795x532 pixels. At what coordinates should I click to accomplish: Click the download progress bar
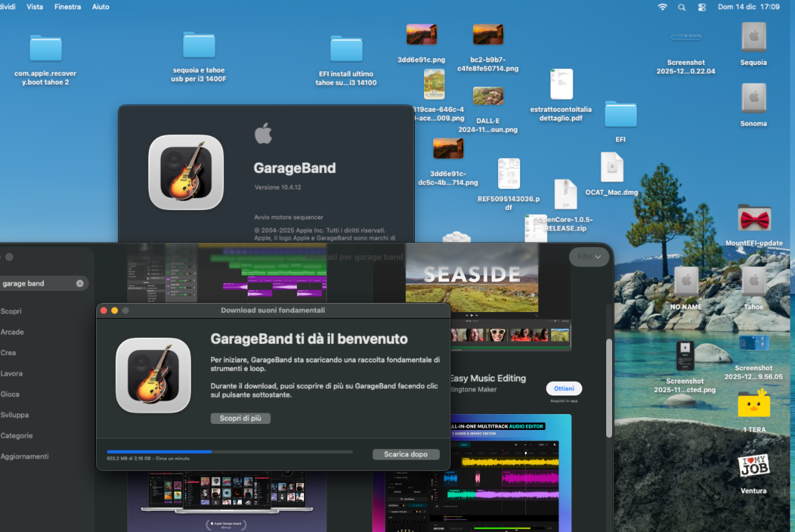(229, 452)
